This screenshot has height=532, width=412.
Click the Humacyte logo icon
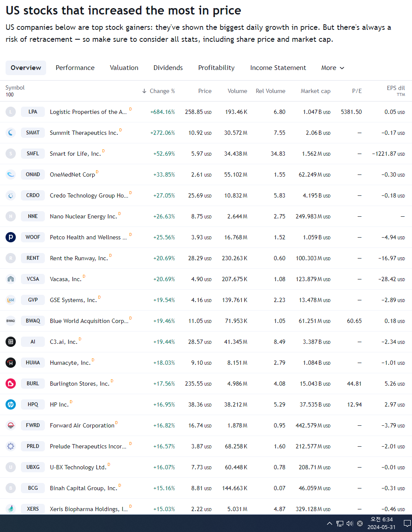[x=11, y=363]
